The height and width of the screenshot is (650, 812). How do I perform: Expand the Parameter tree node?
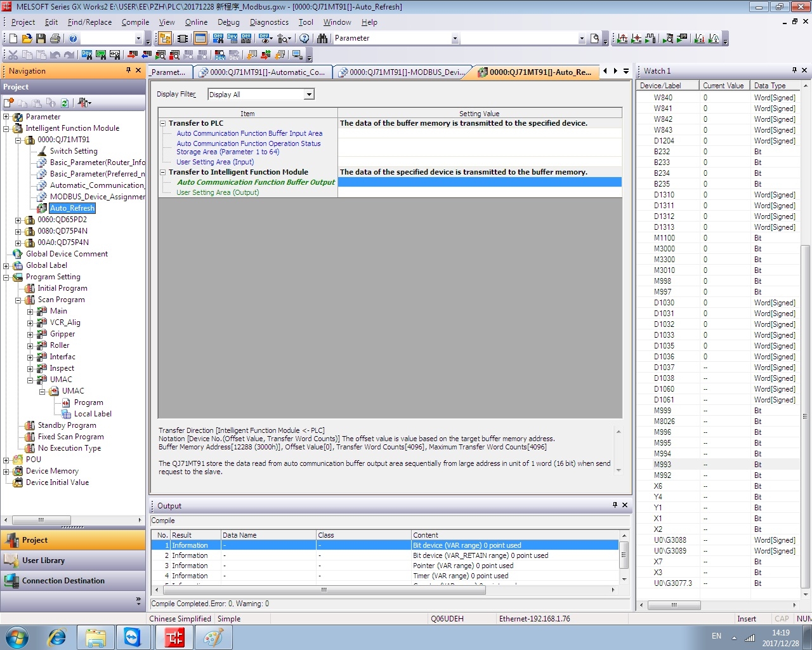[6, 117]
